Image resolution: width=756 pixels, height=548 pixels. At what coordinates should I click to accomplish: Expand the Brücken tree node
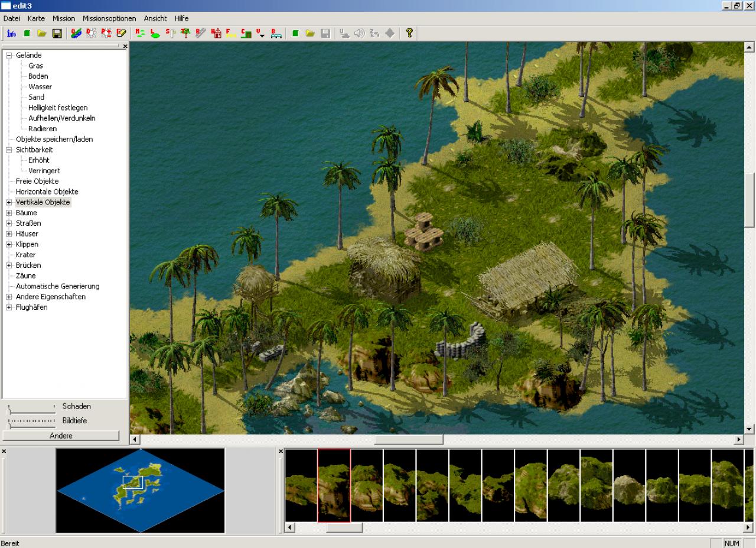pyautogui.click(x=9, y=265)
